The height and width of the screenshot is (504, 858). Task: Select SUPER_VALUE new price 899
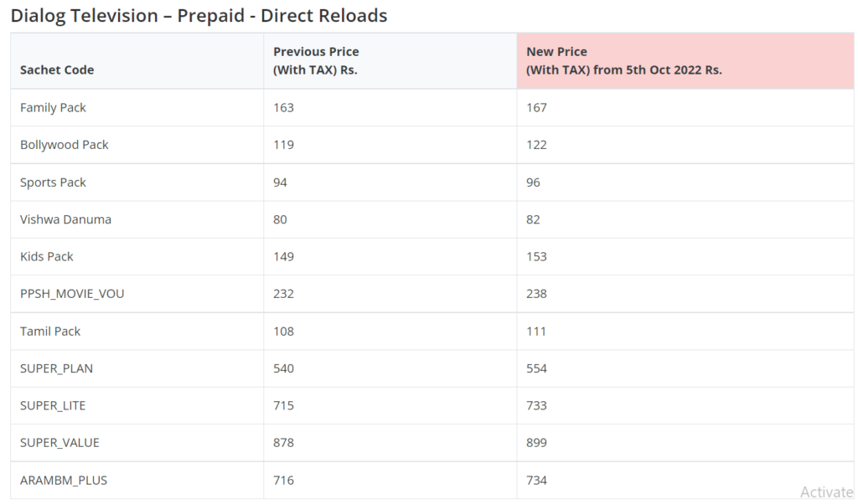tap(536, 443)
